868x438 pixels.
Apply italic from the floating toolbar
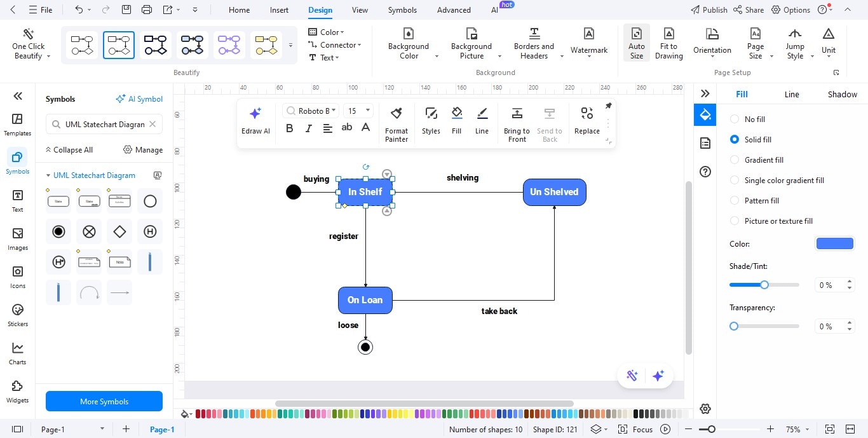(x=309, y=128)
